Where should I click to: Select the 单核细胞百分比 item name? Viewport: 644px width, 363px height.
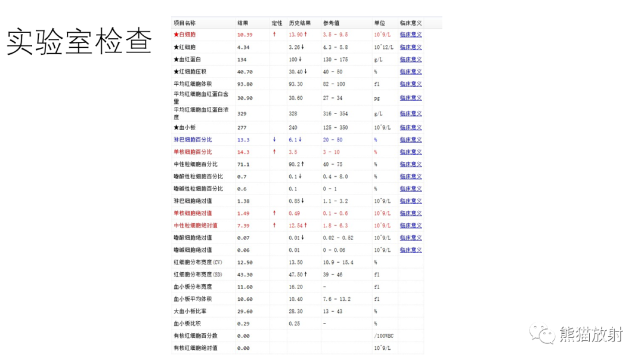(193, 152)
